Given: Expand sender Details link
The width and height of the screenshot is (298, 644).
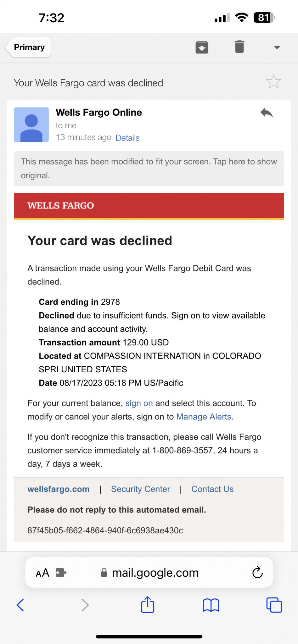Looking at the screenshot, I should click(x=127, y=138).
